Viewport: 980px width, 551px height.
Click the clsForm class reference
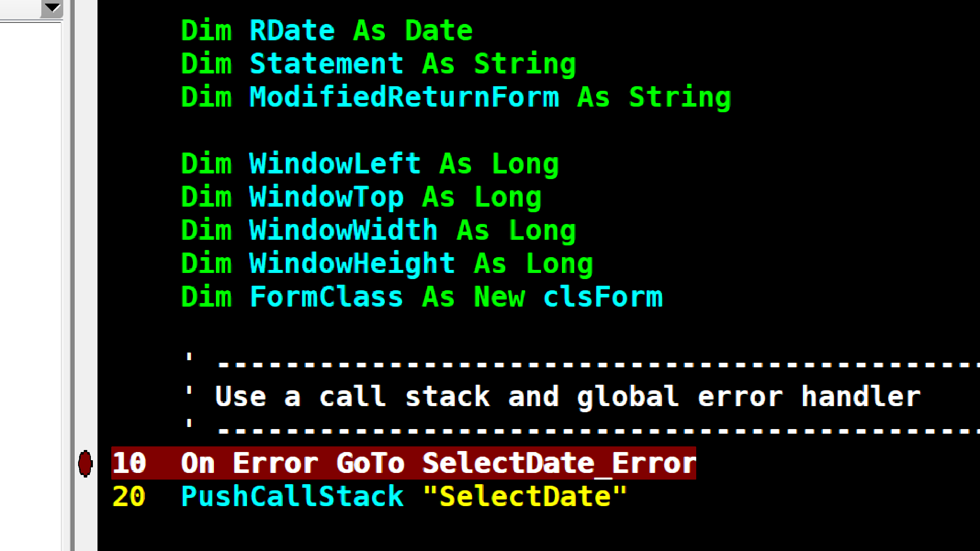click(603, 297)
